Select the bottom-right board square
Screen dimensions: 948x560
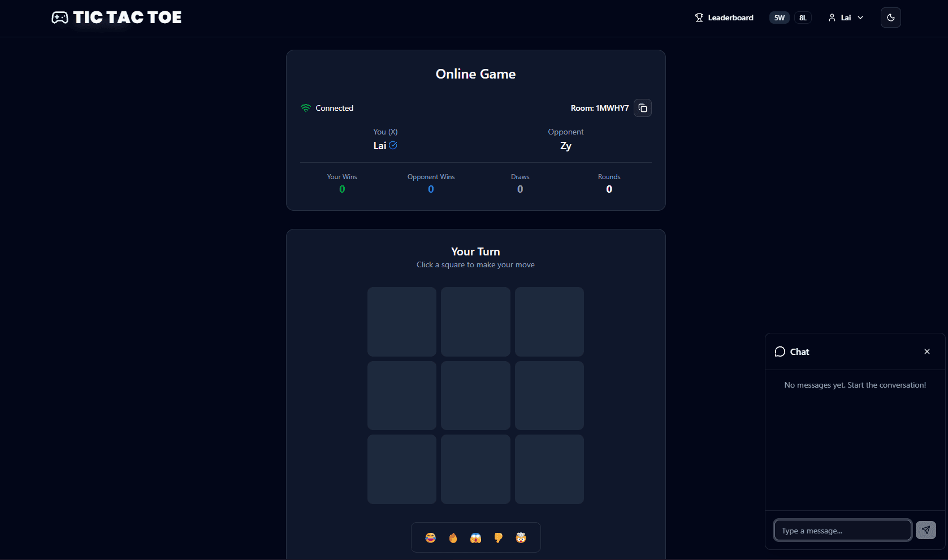tap(549, 469)
